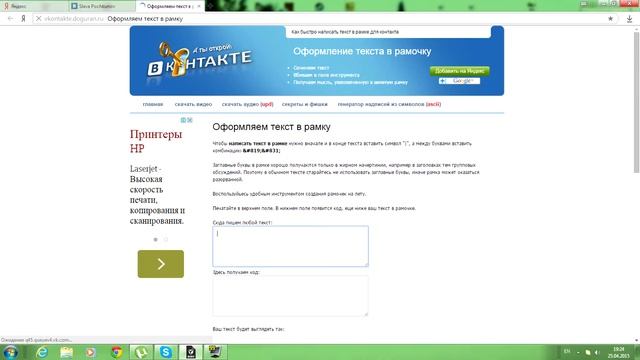The height and width of the screenshot is (360, 640).
Task: Select the first ad carousel dot
Action: tap(156, 240)
